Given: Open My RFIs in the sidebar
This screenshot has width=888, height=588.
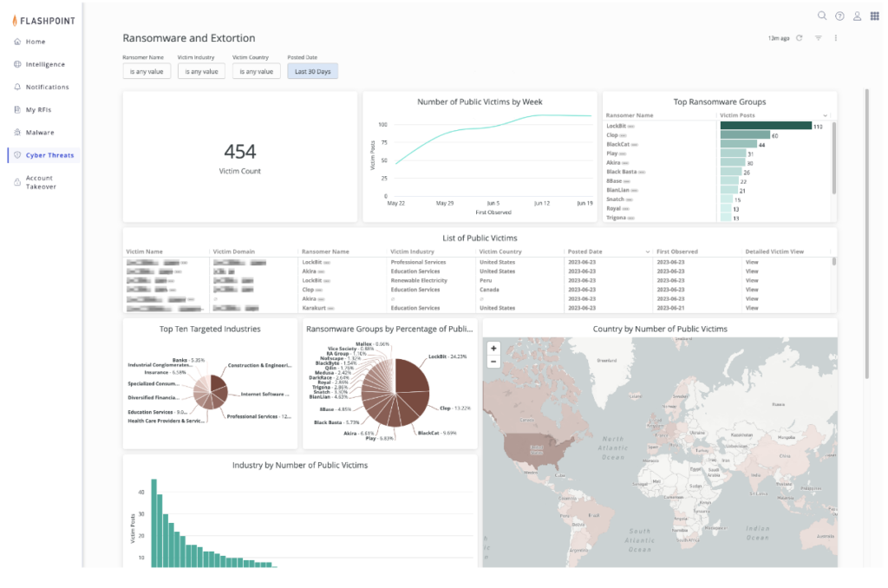Looking at the screenshot, I should tap(38, 109).
